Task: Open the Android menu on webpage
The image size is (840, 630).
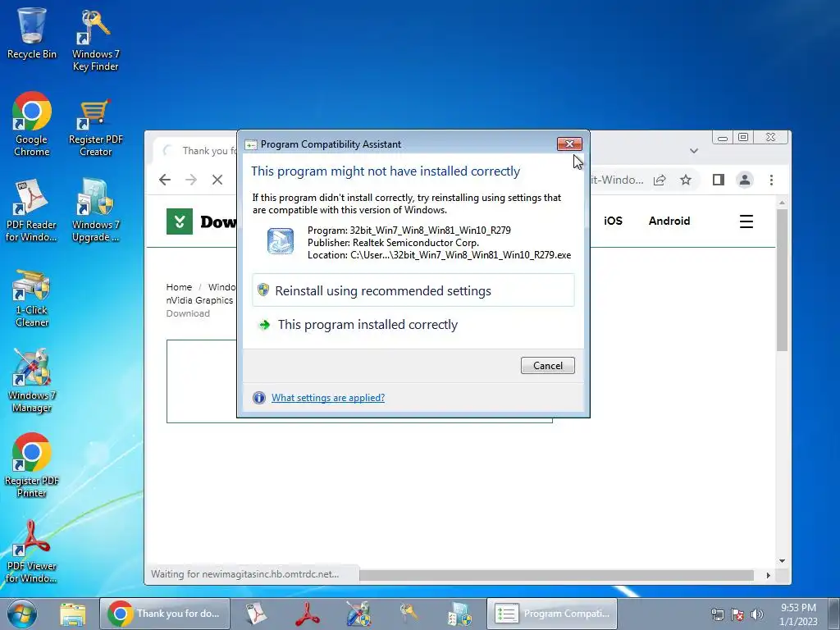Action: point(669,221)
